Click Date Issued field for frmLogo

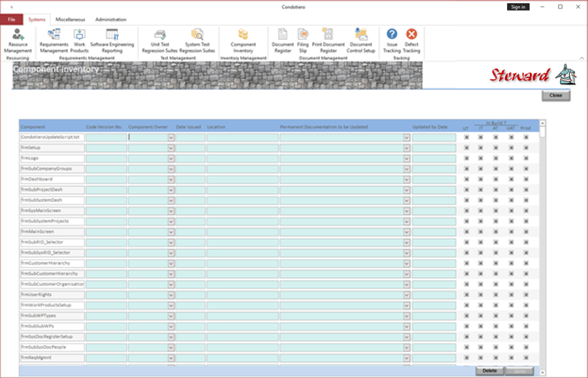(191, 159)
